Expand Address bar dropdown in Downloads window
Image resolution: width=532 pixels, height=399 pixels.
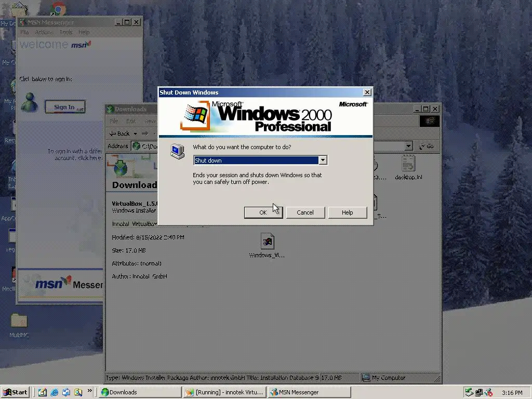[408, 146]
